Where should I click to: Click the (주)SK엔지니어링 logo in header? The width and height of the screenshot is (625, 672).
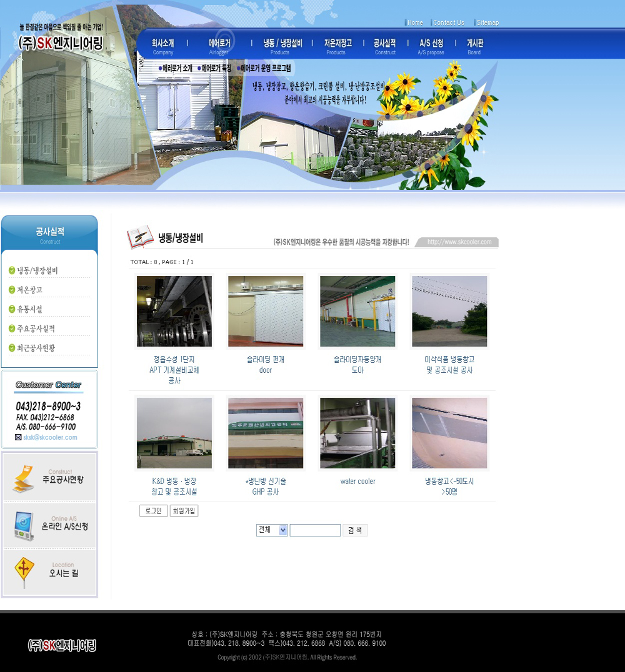61,42
